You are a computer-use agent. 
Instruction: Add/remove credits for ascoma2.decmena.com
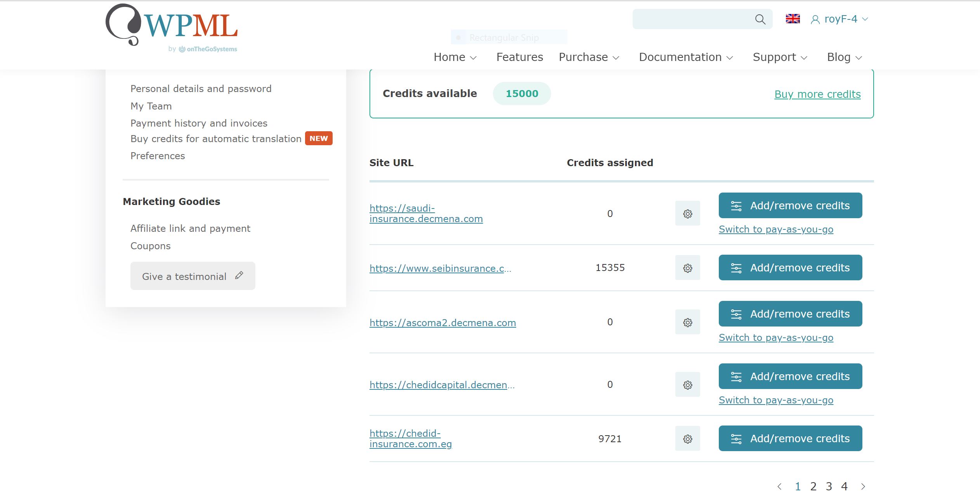coord(790,314)
